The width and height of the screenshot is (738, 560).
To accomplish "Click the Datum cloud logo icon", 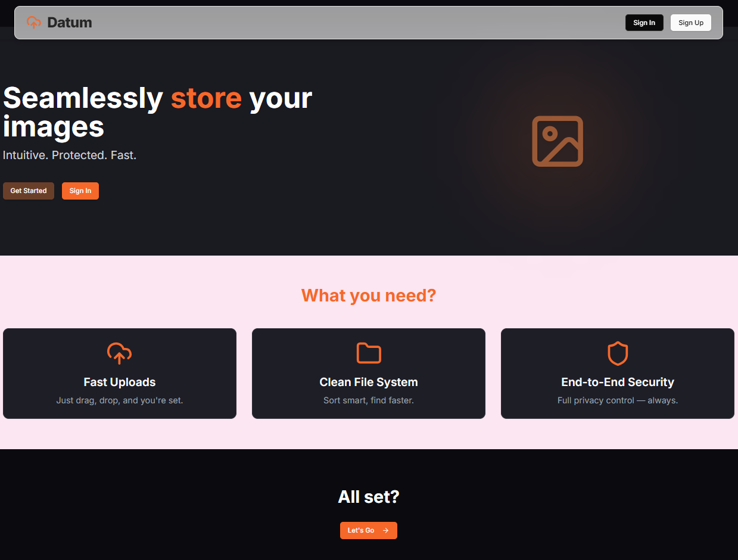I will point(33,22).
